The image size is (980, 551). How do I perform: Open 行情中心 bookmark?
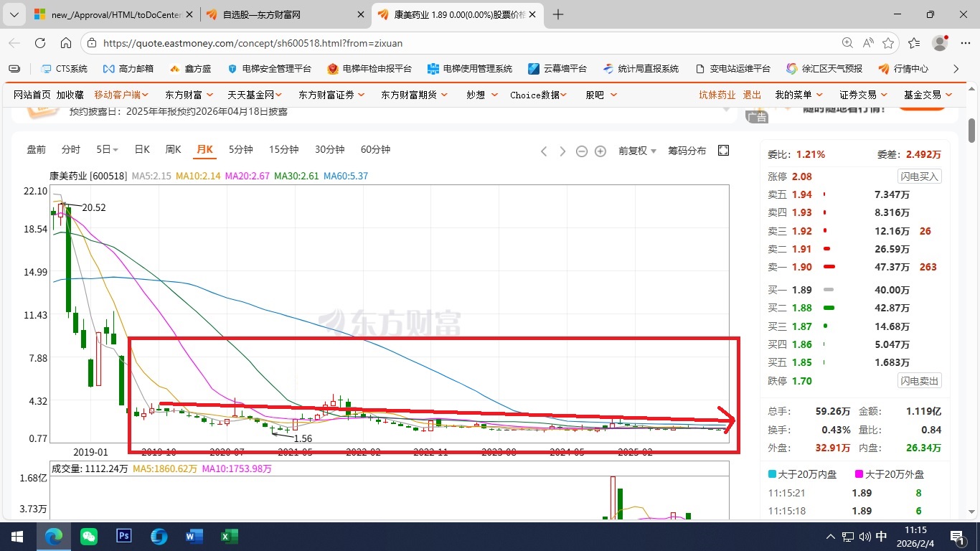tap(903, 69)
